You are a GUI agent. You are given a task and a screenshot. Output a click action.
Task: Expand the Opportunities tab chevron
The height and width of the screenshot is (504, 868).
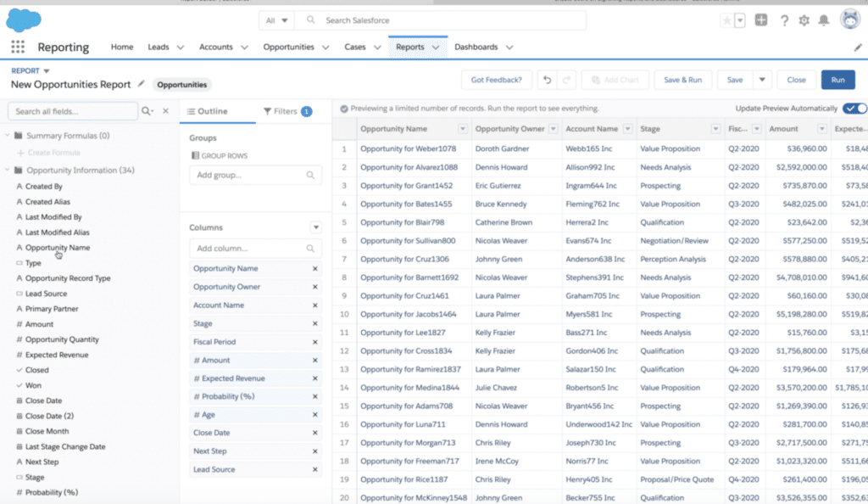pos(325,48)
